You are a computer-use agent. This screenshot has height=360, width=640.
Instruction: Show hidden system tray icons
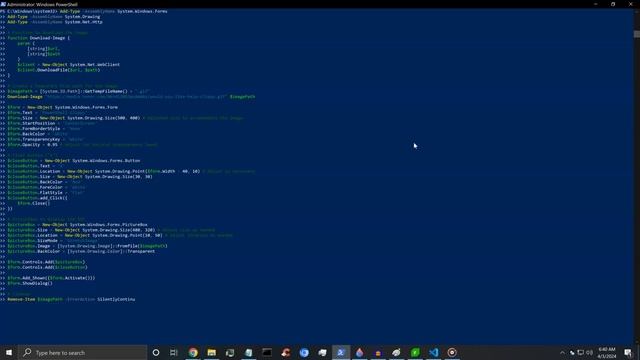point(562,353)
